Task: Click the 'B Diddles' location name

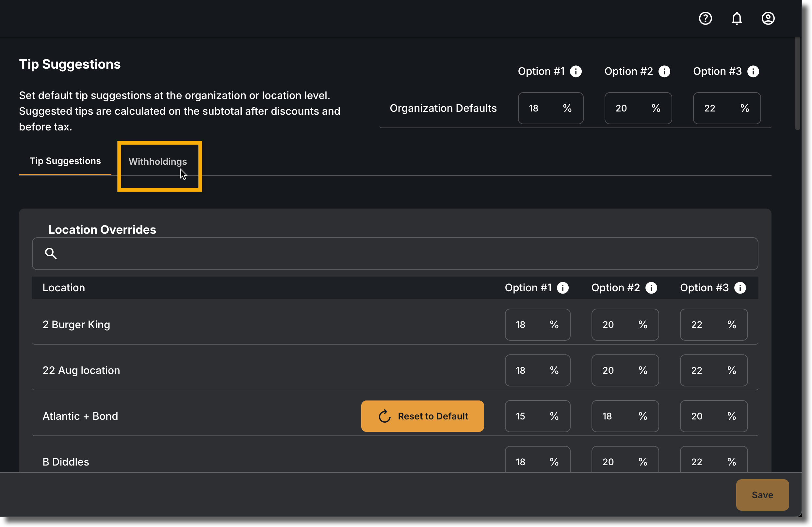Action: pos(66,462)
